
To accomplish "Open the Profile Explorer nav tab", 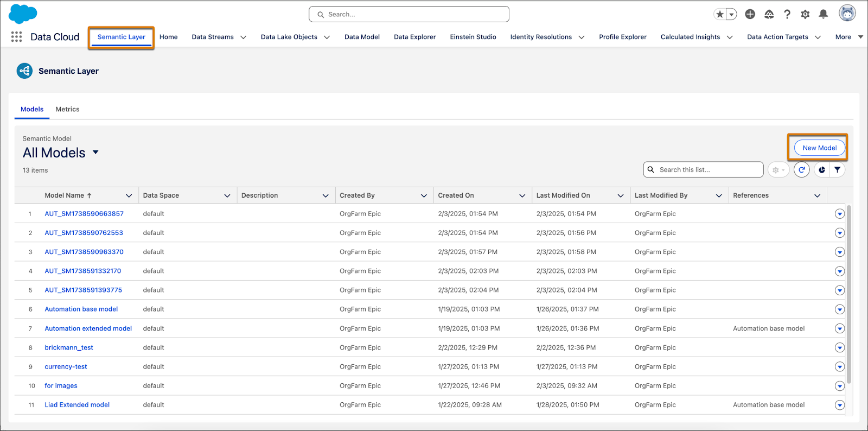I will (623, 37).
